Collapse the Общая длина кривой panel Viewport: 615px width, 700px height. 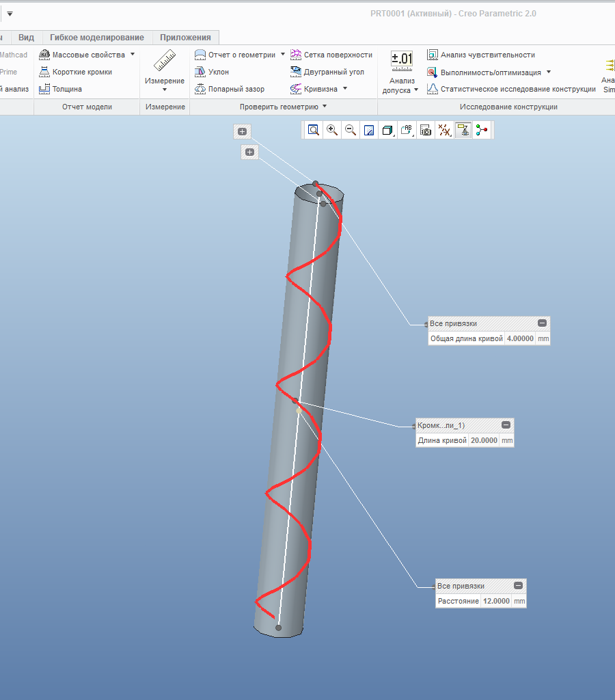(543, 323)
